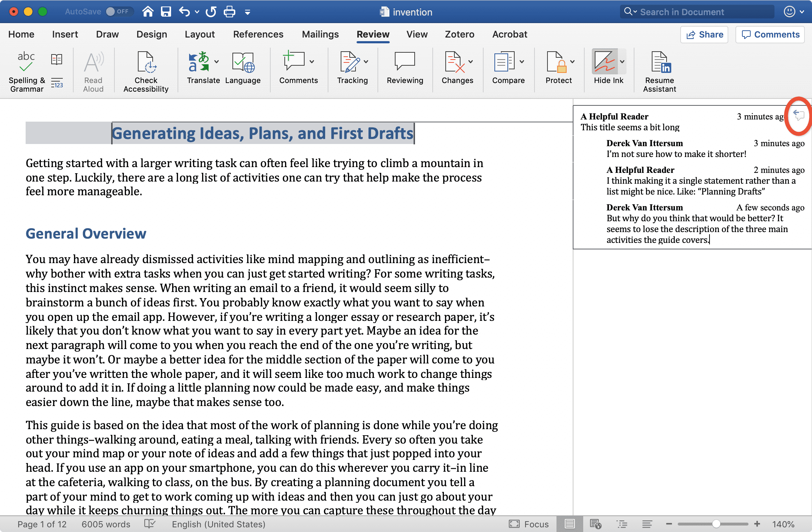Viewport: 812px width, 532px height.
Task: Click the save icon in title bar
Action: tap(166, 12)
